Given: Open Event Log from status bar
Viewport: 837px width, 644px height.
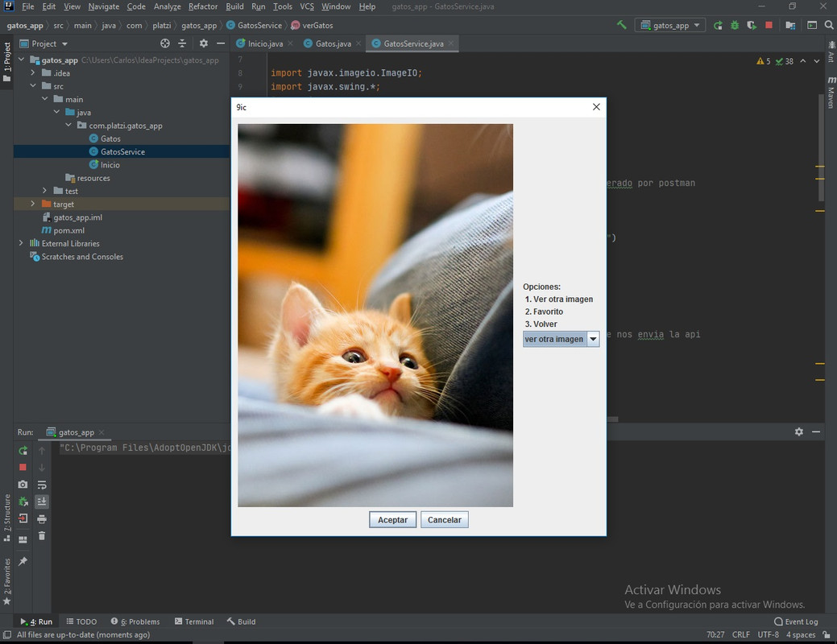Looking at the screenshot, I should pos(796,621).
